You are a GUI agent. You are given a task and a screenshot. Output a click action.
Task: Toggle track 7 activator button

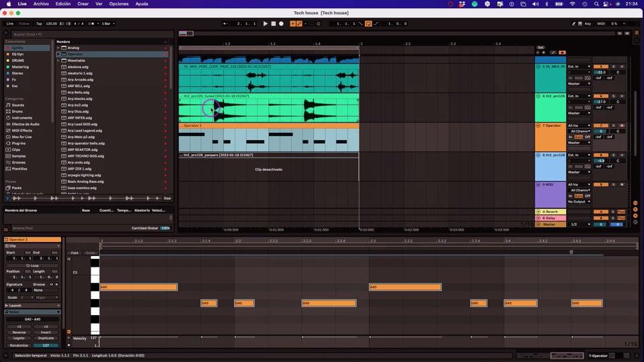pyautogui.click(x=601, y=125)
